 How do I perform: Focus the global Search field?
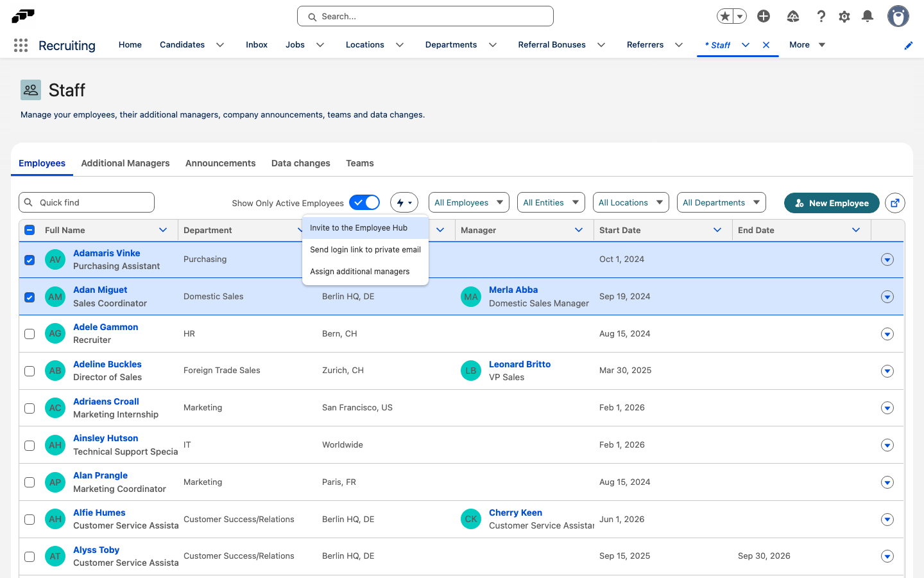pyautogui.click(x=425, y=16)
